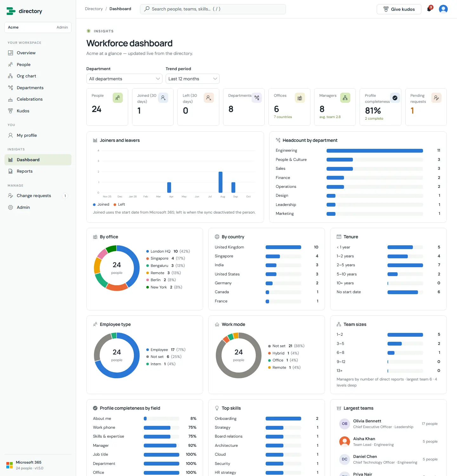Click the Onboarding skill row

coord(267,419)
